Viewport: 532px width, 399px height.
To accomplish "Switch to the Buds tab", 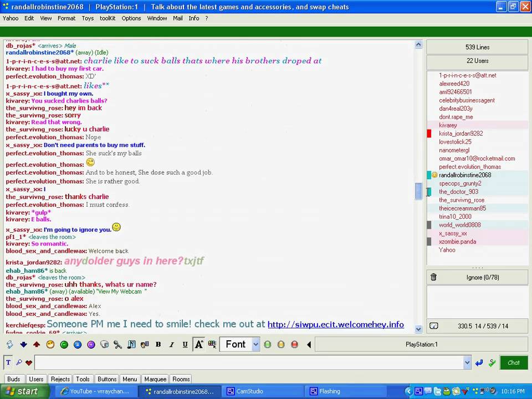I will (x=13, y=379).
